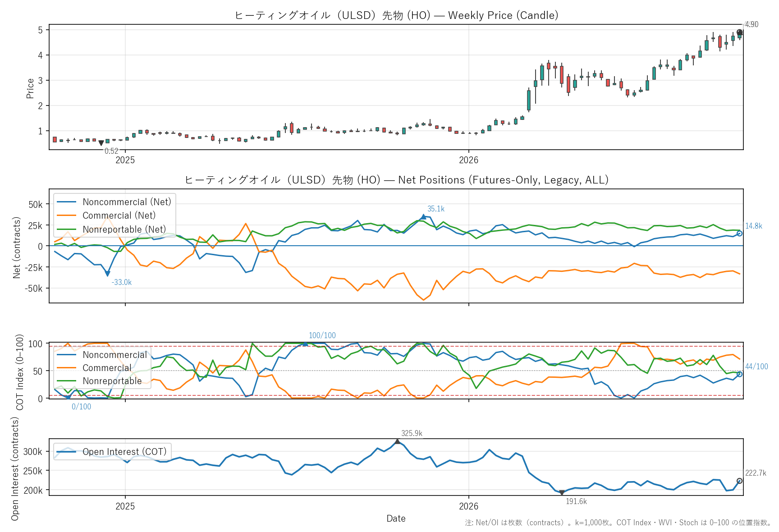This screenshot has height=532, width=779.
Task: Click the -33.0k noncommercial low label
Action: [x=122, y=282]
